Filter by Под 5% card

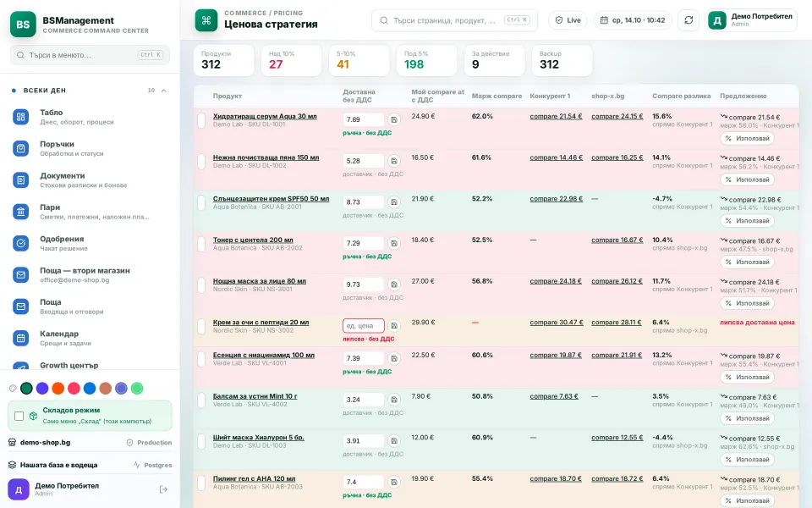(x=426, y=61)
